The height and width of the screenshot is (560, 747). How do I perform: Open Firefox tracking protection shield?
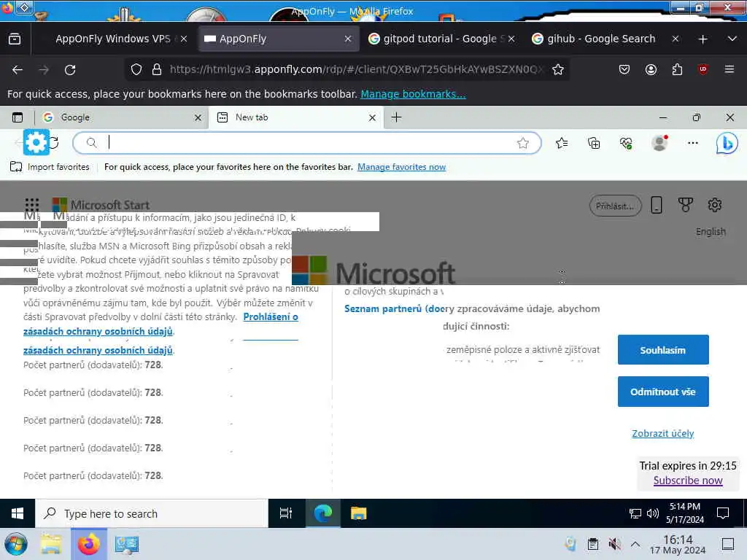[x=136, y=69]
